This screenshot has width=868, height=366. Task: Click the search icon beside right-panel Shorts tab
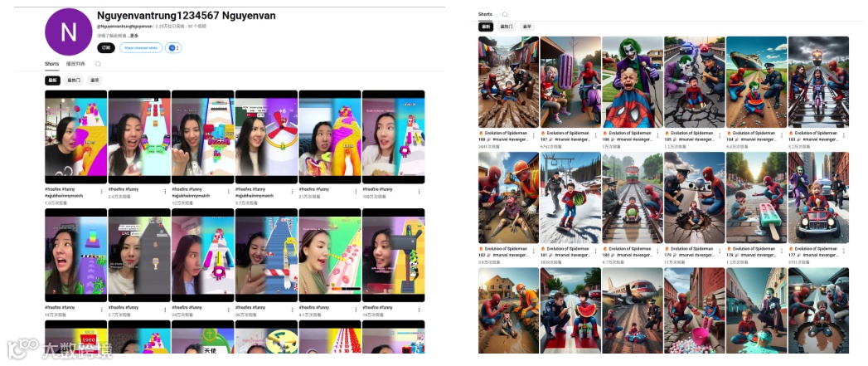(x=505, y=14)
